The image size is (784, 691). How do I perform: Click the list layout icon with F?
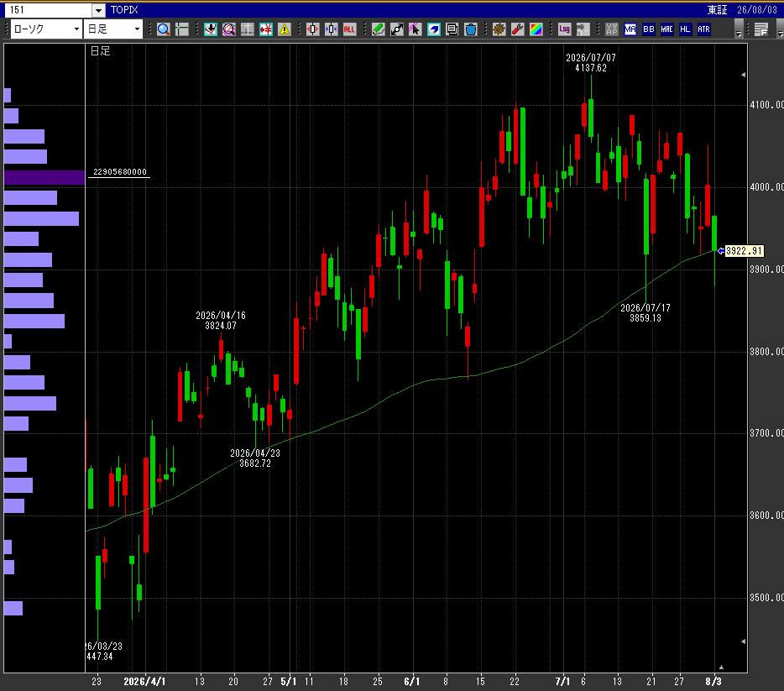pyautogui.click(x=761, y=29)
